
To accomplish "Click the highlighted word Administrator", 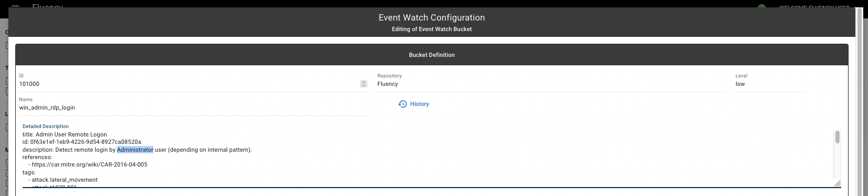I will tap(135, 150).
